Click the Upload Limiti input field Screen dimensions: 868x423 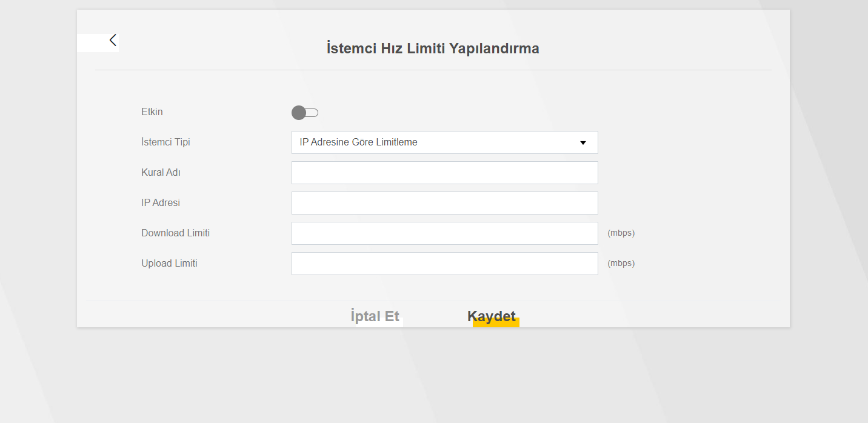[444, 264]
